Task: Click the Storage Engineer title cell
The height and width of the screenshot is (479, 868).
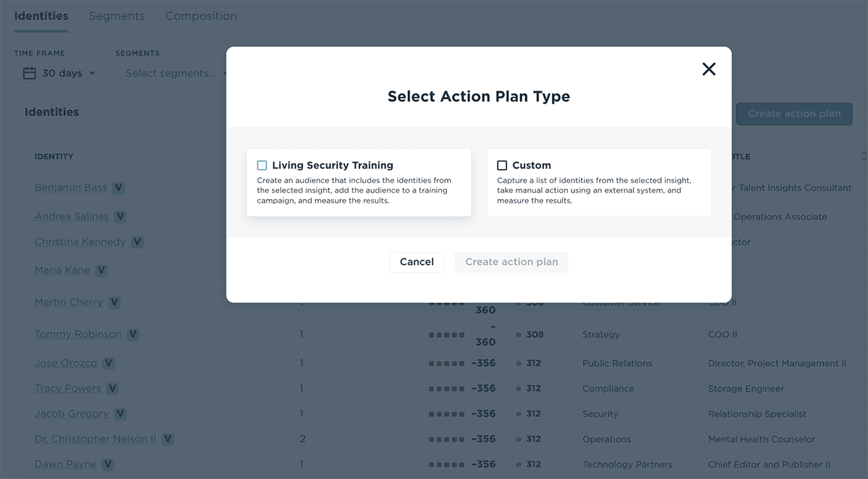Action: (x=746, y=389)
